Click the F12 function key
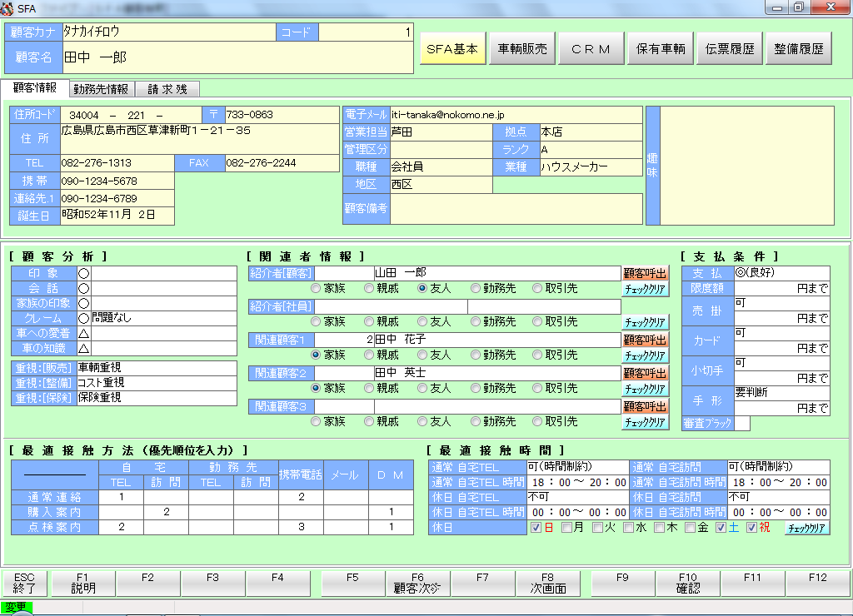Screen dimensions: 853x616 tap(818, 584)
